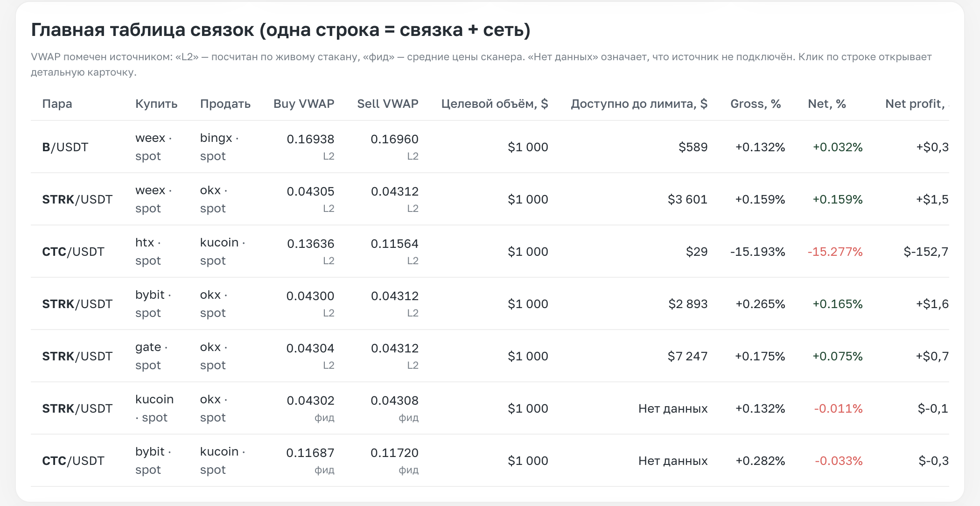Image resolution: width=980 pixels, height=506 pixels.
Task: Click the Gross, % column header
Action: (x=756, y=104)
